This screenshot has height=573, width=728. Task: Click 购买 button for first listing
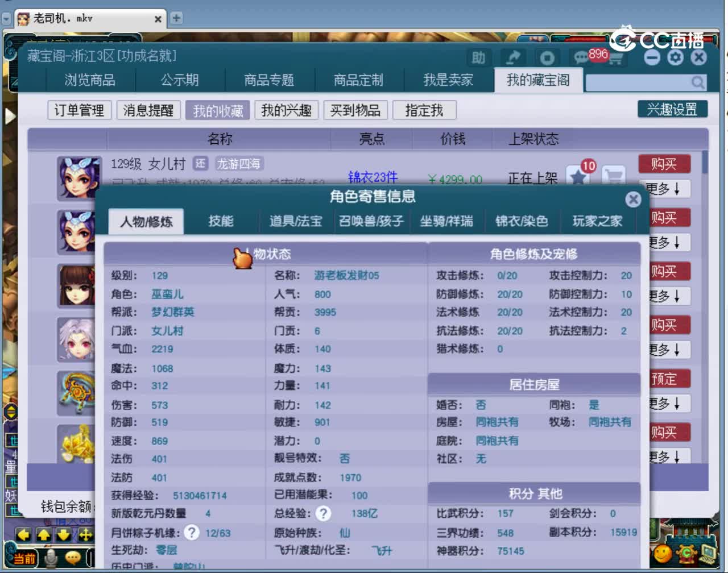[664, 164]
